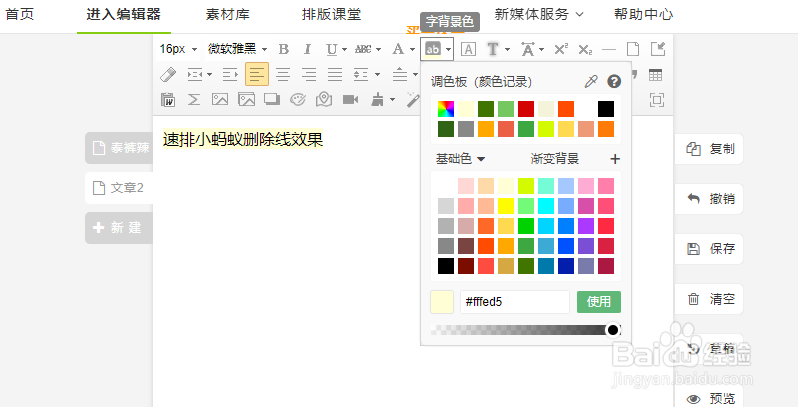Expand the strikethrough style arrow
Image resolution: width=798 pixels, height=407 pixels.
378,50
